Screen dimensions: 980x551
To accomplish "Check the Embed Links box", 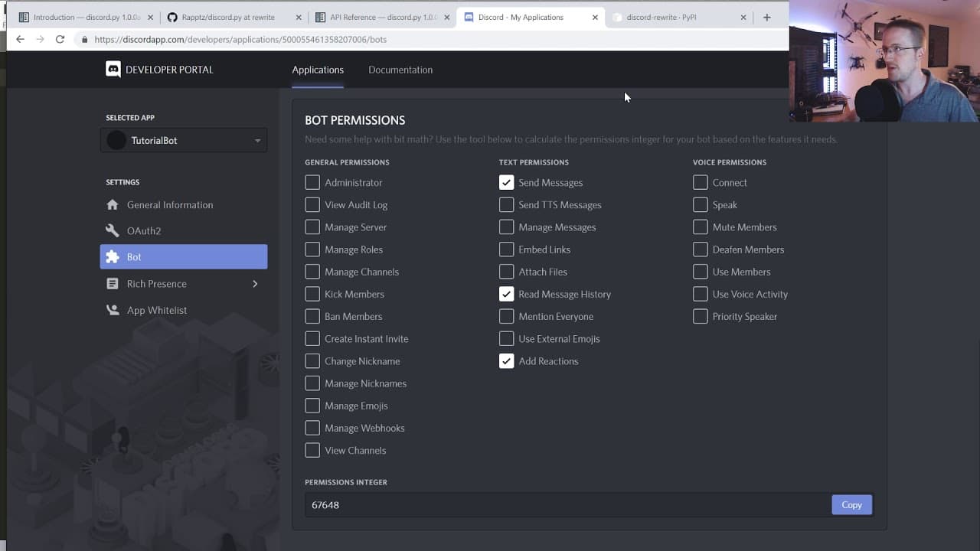I will click(506, 249).
